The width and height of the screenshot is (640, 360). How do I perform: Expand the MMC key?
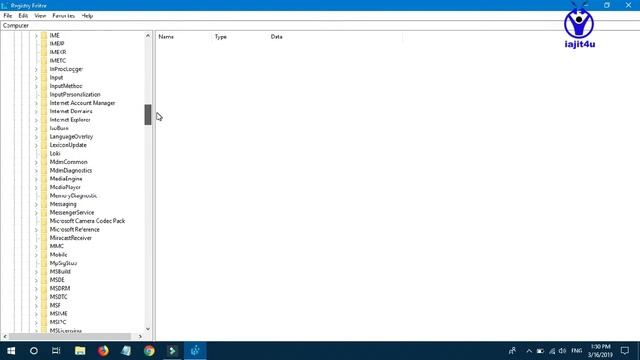point(36,246)
